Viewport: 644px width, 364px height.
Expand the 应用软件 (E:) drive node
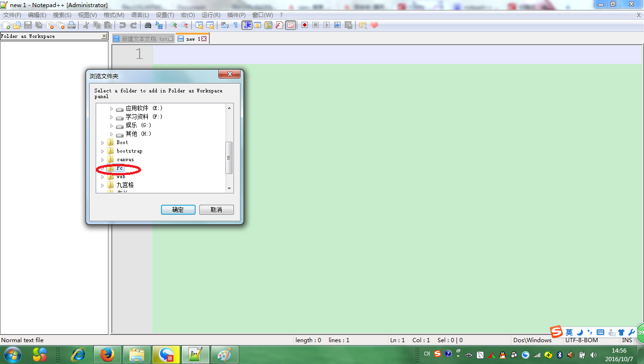[111, 109]
